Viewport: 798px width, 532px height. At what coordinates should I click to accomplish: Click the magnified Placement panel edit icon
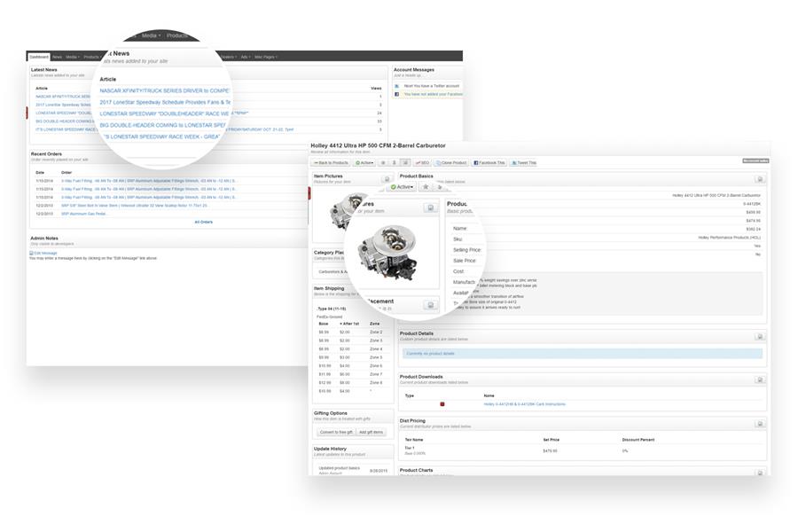pyautogui.click(x=431, y=305)
